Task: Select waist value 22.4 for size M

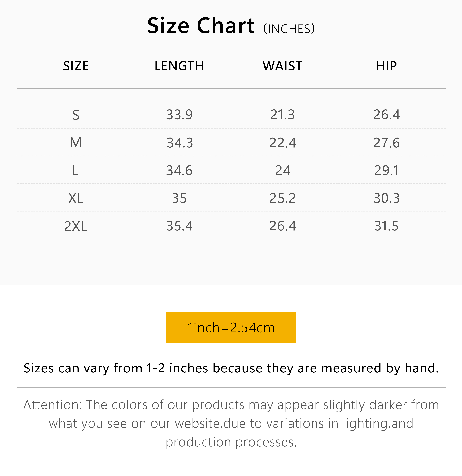Action: 283,143
